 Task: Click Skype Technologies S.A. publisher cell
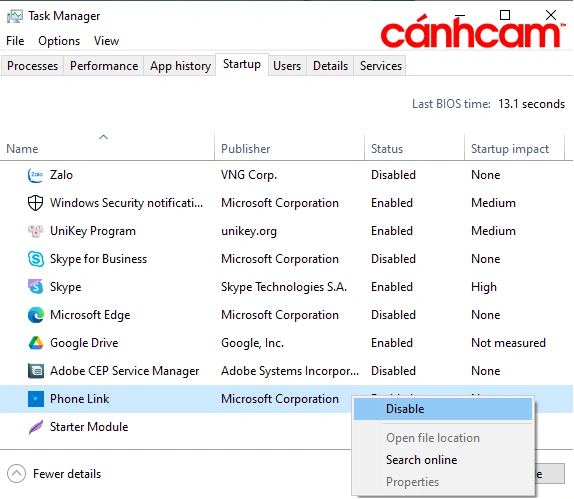click(284, 287)
